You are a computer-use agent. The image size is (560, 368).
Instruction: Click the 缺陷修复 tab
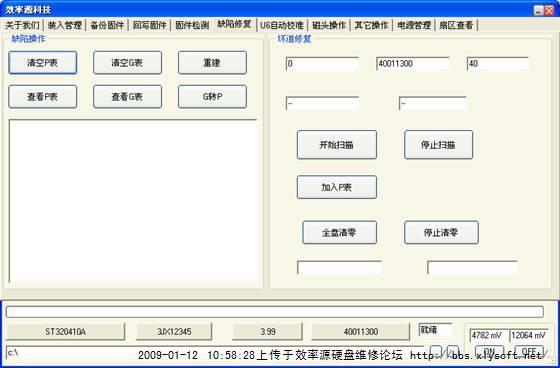pos(234,24)
